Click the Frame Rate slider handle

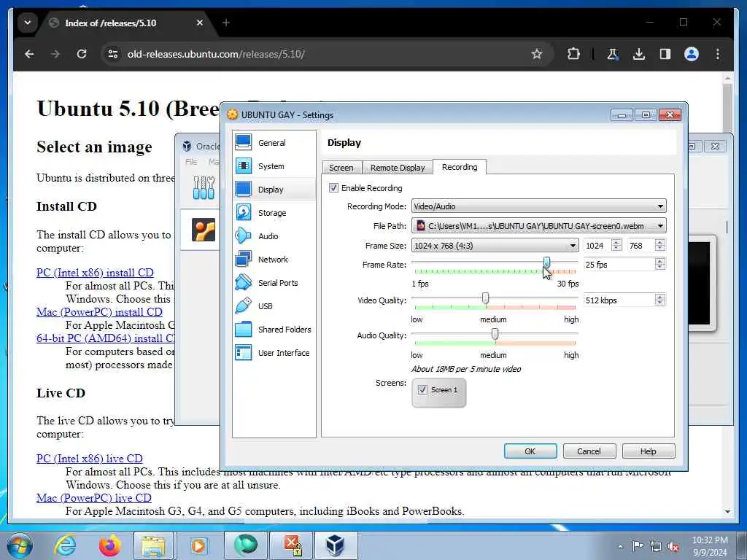pos(547,262)
